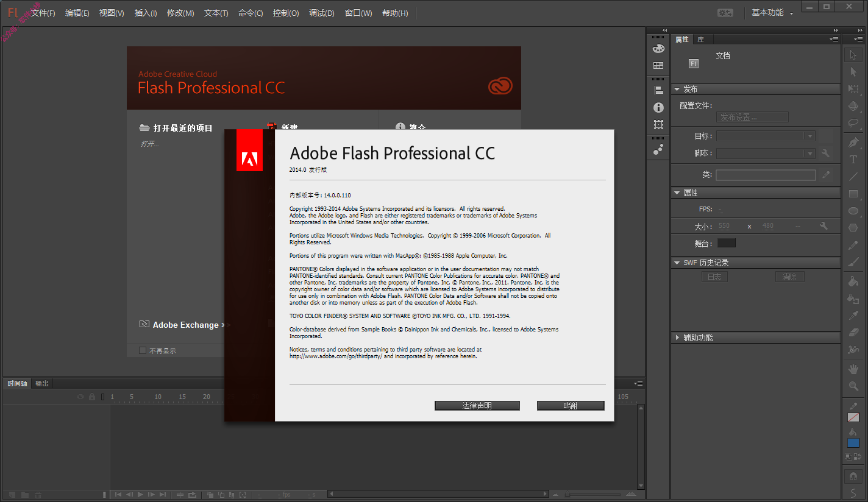Click the 发布设置... button
Screen dimensions: 868x502
tap(752, 117)
